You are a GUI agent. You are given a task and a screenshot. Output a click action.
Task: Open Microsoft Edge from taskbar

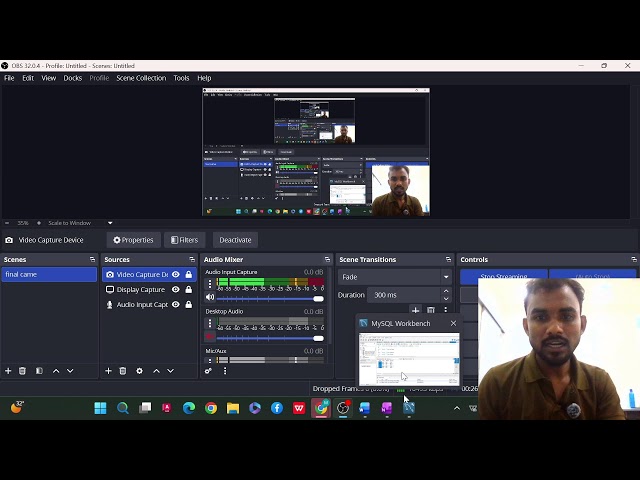click(x=189, y=408)
